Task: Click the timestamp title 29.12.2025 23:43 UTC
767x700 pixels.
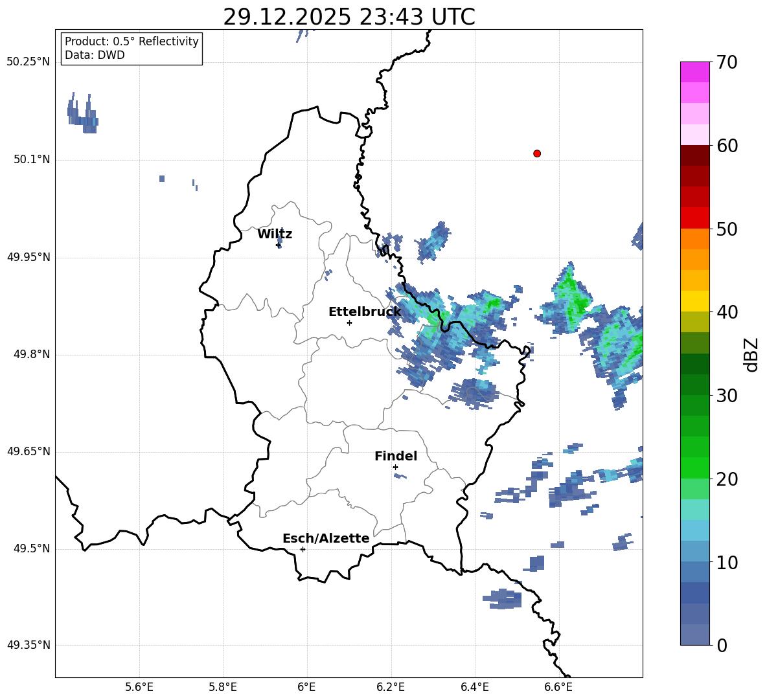Action: pyautogui.click(x=349, y=17)
